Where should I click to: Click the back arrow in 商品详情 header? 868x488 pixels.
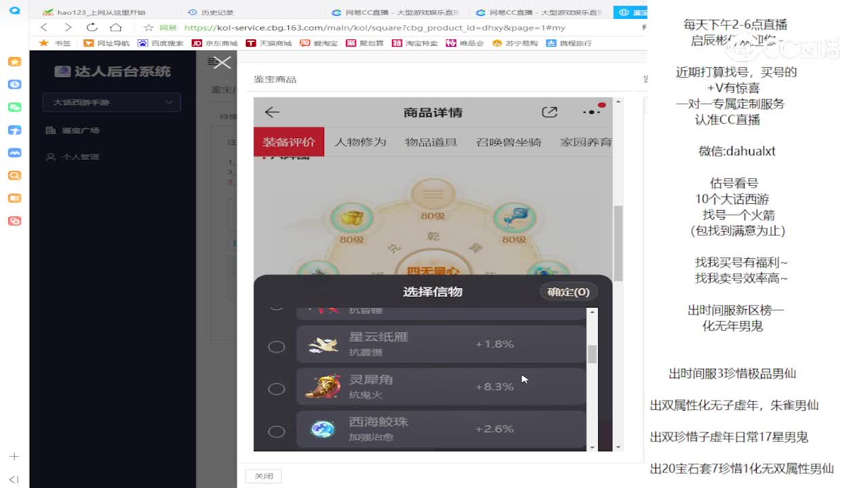click(x=272, y=112)
